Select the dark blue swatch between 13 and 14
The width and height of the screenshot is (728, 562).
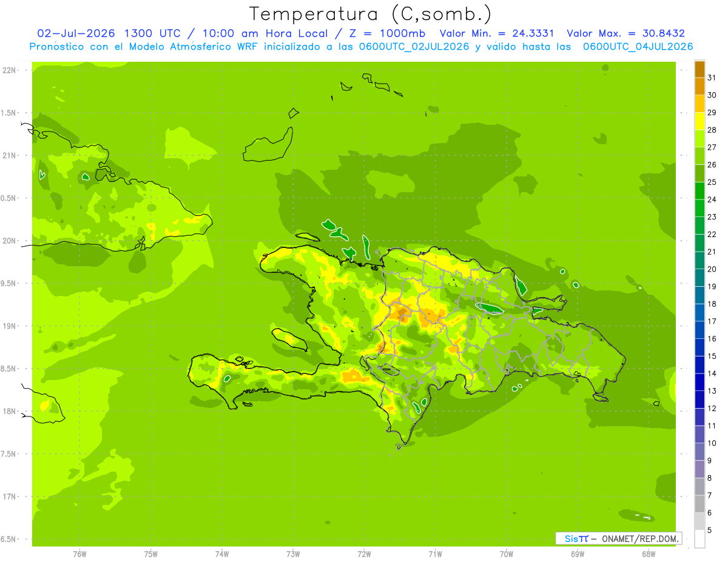point(699,383)
